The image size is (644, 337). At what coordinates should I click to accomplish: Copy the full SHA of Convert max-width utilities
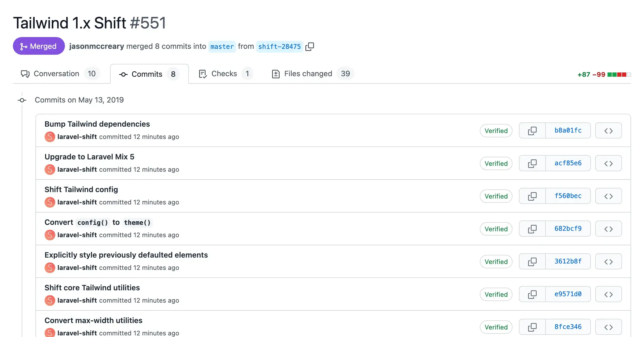pyautogui.click(x=532, y=327)
